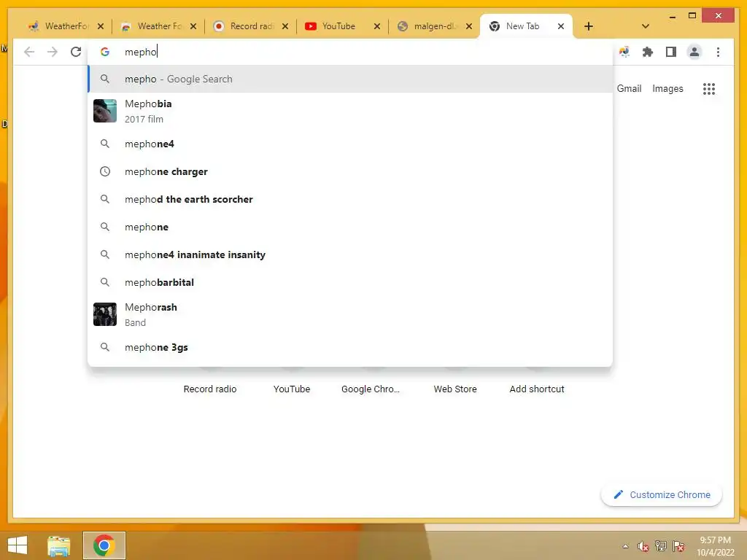Open the Action Center flag icon

[x=678, y=546]
